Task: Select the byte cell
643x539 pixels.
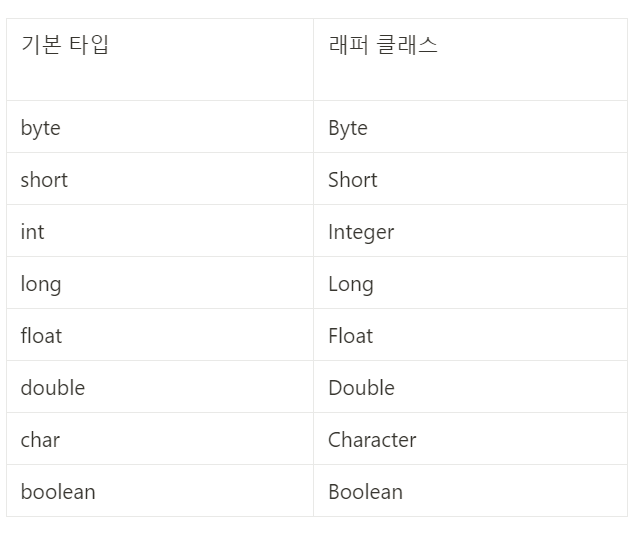Action: 160,127
